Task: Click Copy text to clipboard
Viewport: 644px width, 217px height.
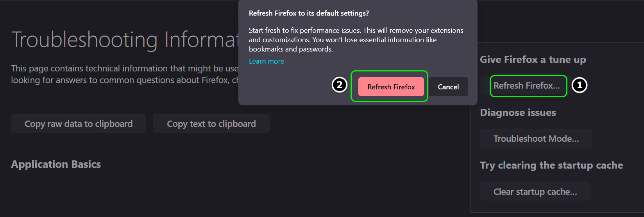Action: click(x=211, y=124)
